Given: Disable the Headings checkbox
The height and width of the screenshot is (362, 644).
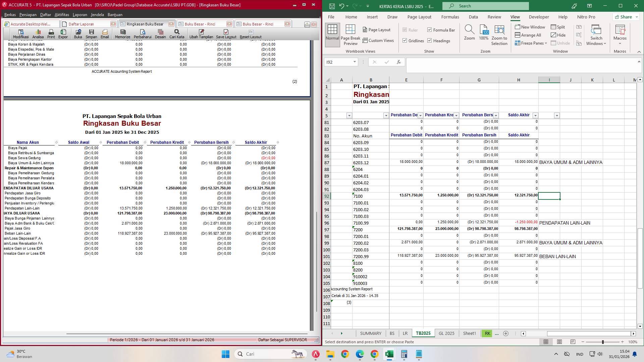Looking at the screenshot, I should click(429, 41).
